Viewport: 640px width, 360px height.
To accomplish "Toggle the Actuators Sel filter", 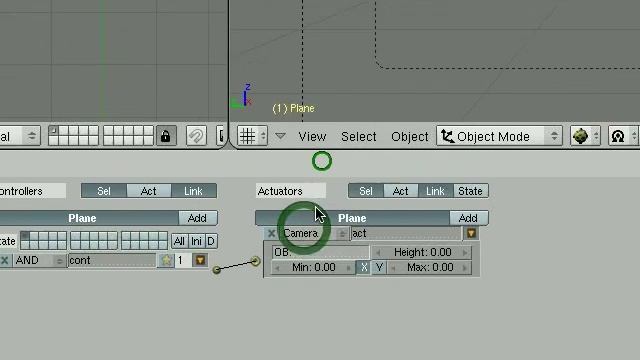I will point(366,191).
